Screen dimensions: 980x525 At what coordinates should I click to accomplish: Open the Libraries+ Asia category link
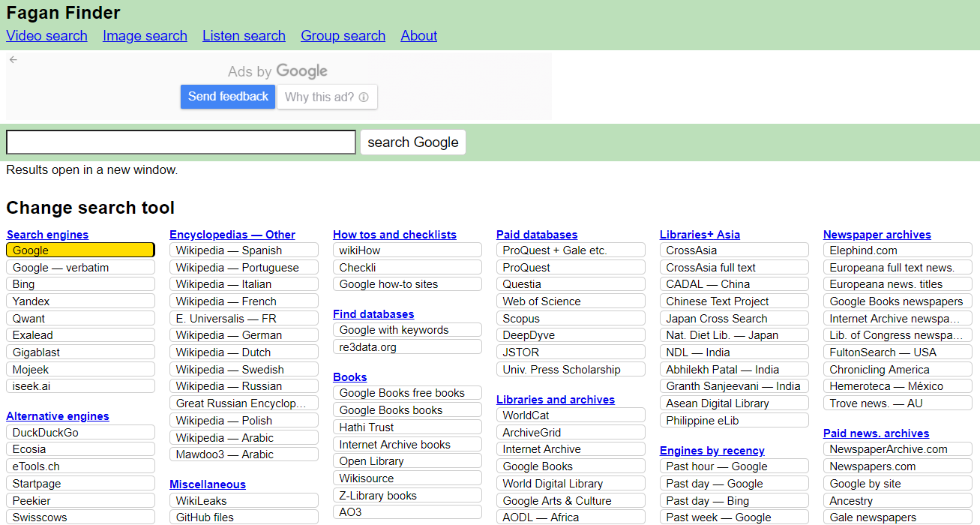(x=700, y=235)
